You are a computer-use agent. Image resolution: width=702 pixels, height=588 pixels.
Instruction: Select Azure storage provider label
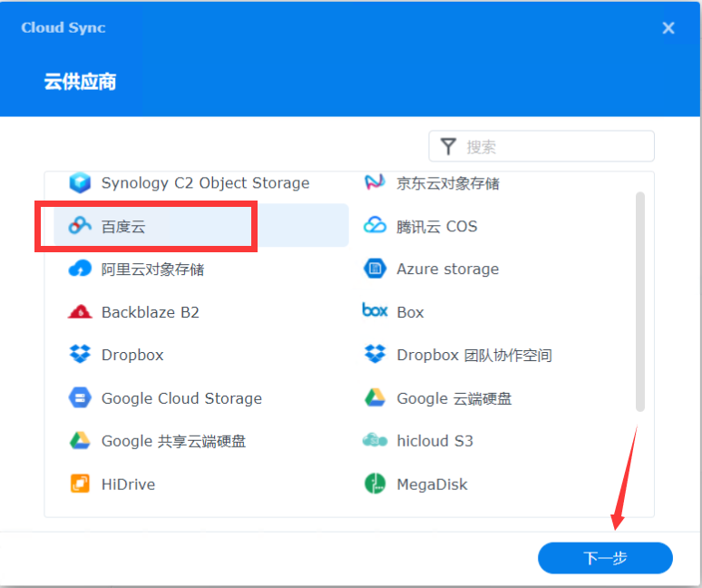[x=448, y=269]
